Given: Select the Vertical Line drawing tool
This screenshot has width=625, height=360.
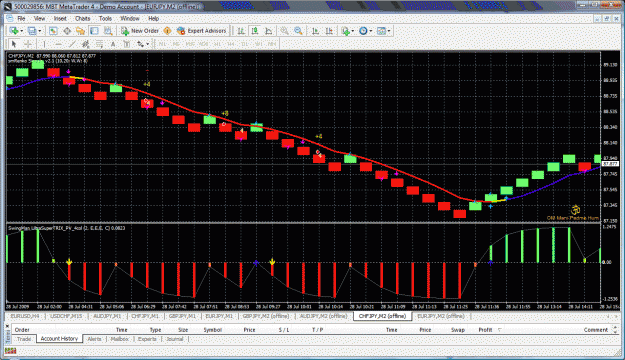Looking at the screenshot, I should (x=44, y=44).
